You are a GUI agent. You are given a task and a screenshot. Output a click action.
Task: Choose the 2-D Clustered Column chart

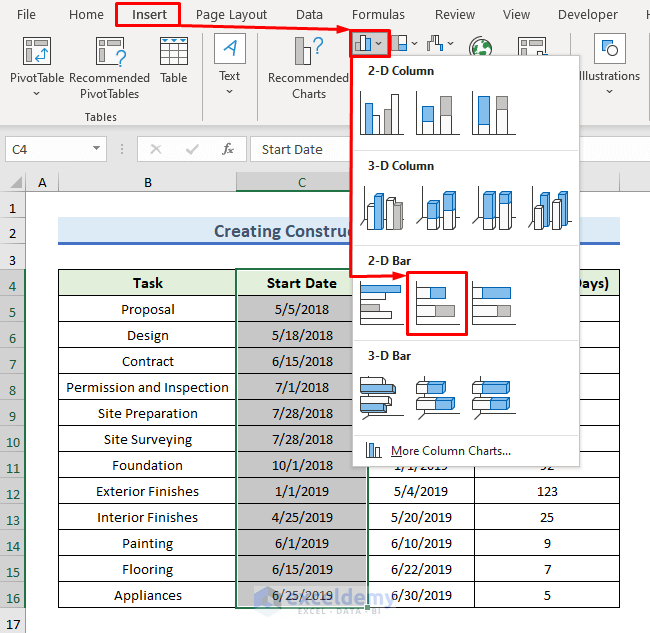coord(382,113)
